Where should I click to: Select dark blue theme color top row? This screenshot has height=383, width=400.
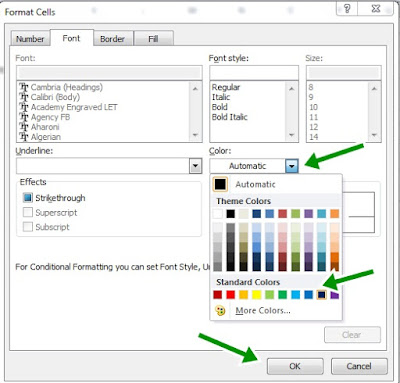coord(257,214)
